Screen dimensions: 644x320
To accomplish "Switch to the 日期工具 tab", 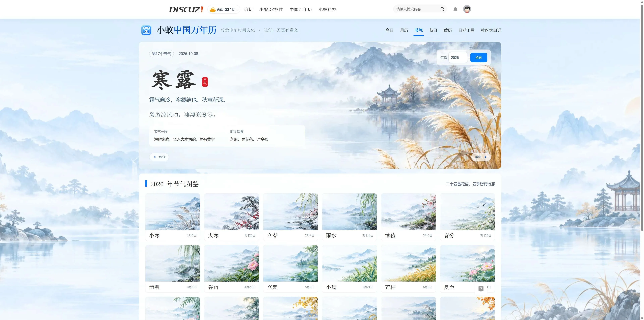I will (x=466, y=30).
